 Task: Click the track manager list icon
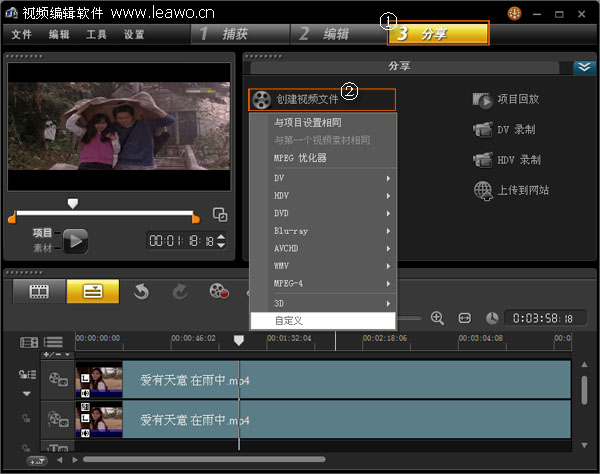click(53, 342)
